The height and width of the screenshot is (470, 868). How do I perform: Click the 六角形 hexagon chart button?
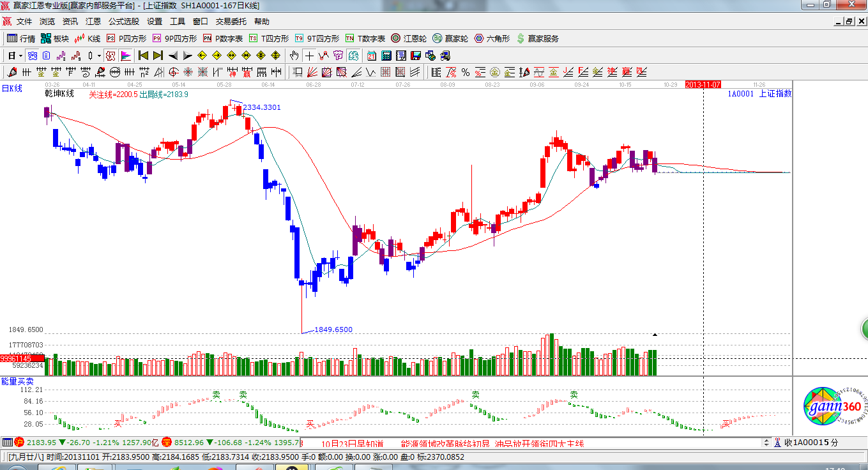tap(491, 39)
